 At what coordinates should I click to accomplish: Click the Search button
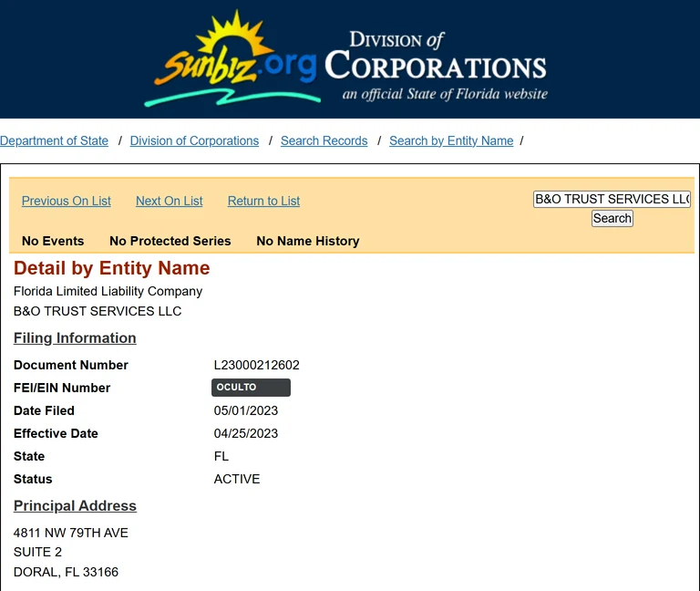tap(612, 219)
